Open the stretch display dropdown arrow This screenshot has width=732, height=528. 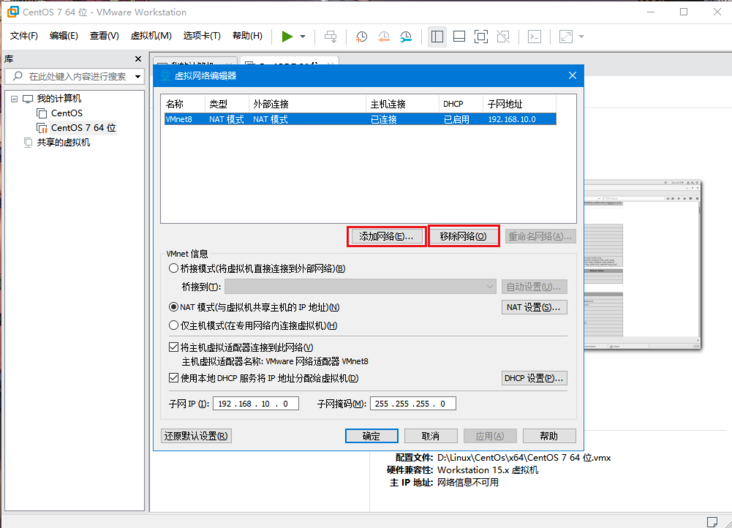581,36
